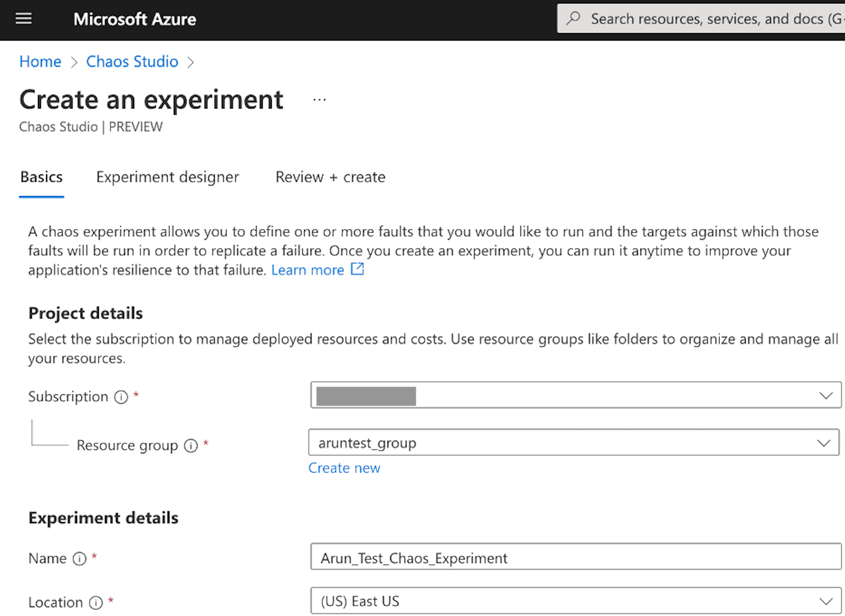This screenshot has height=616, width=845.
Task: Click the Resource group info icon
Action: 191,445
